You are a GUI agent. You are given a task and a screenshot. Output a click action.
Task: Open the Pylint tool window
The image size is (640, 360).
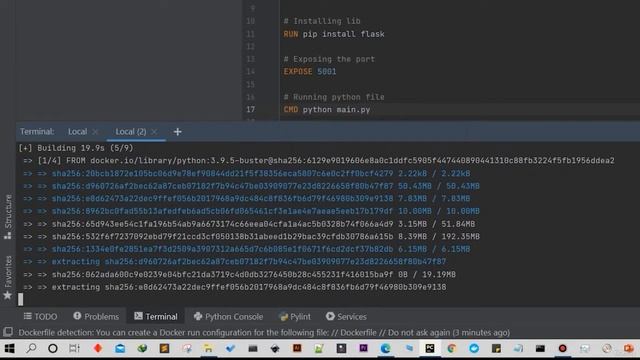294,316
